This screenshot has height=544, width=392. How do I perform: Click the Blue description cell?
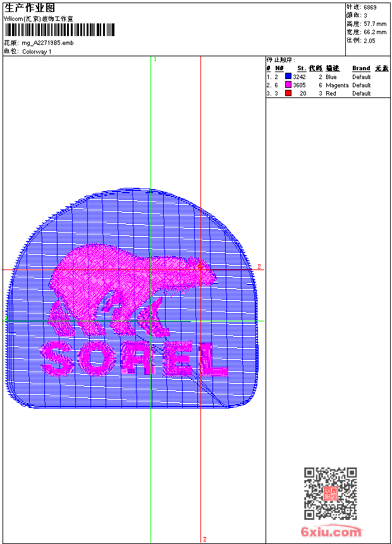coord(331,77)
